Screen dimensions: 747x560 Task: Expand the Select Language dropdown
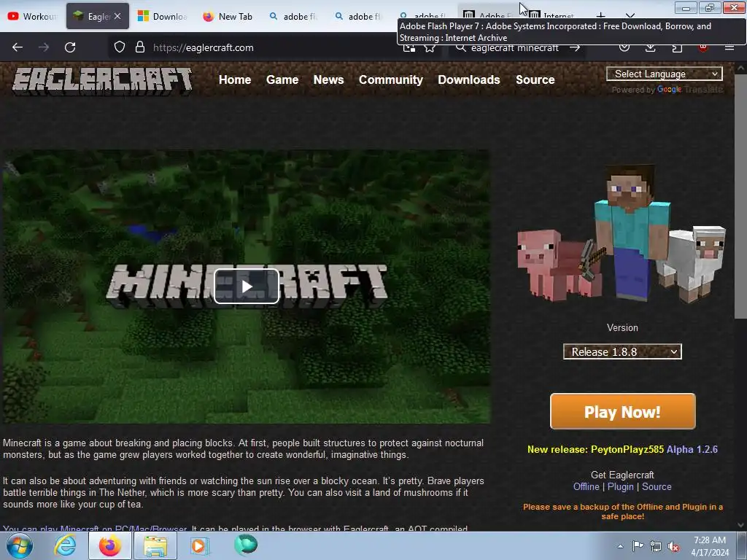pos(665,74)
